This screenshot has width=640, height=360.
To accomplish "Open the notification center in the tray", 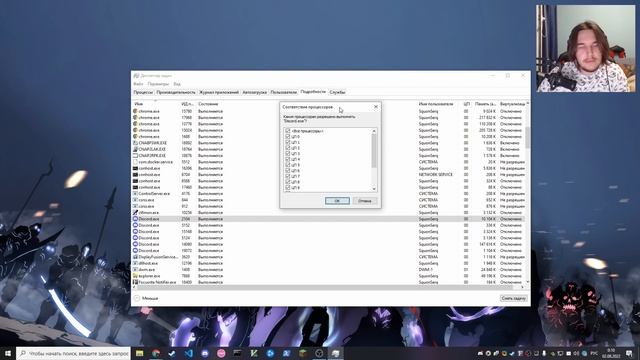I will tap(629, 353).
